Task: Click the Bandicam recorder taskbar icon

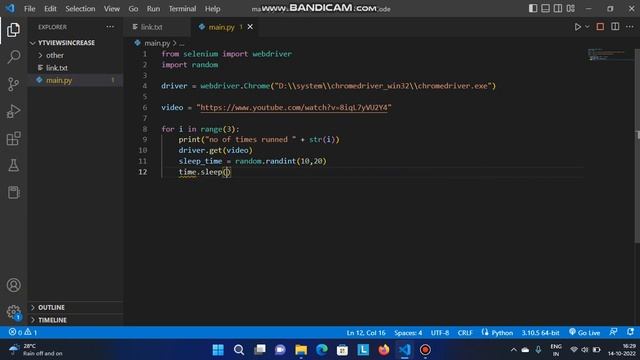Action: point(425,350)
